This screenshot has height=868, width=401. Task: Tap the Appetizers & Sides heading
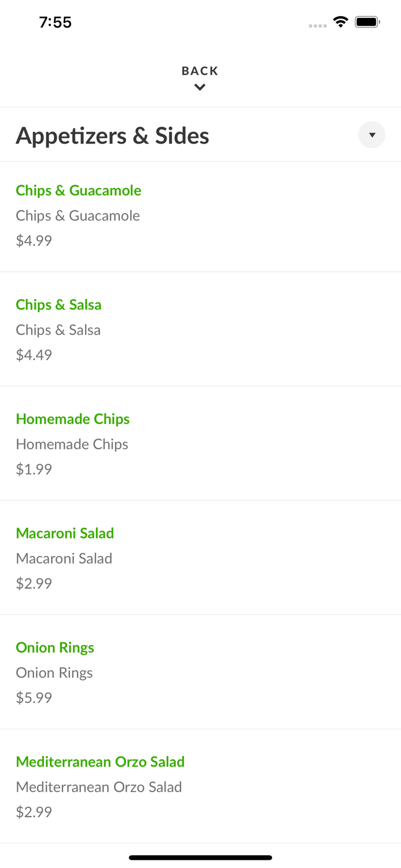(x=112, y=135)
